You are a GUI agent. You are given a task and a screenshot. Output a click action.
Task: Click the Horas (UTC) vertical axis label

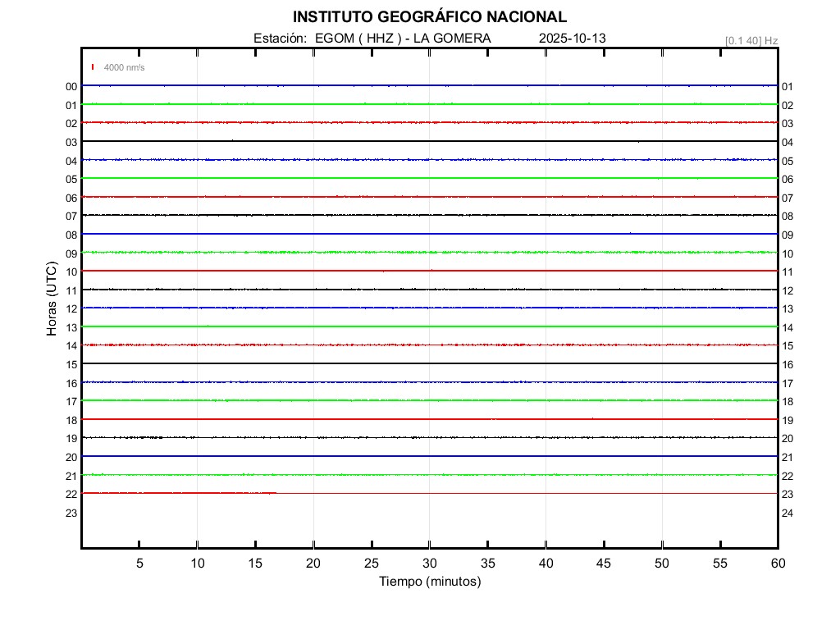[51, 299]
